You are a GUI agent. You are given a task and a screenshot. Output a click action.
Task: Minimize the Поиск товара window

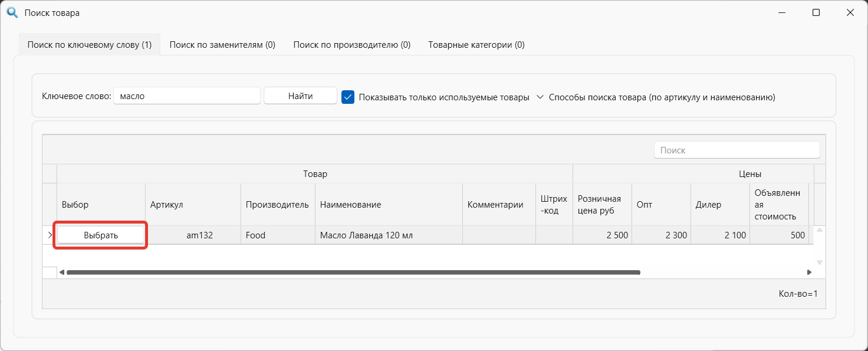782,12
